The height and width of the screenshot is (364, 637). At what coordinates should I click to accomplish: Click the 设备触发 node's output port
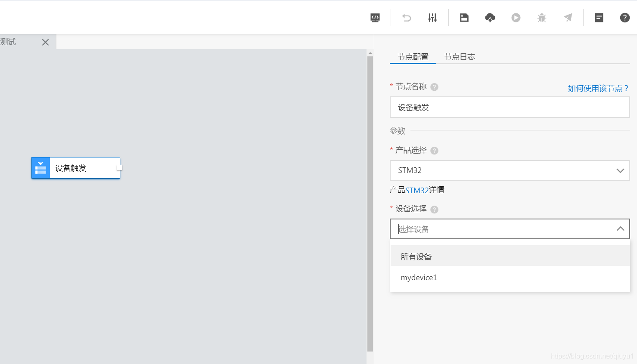119,168
